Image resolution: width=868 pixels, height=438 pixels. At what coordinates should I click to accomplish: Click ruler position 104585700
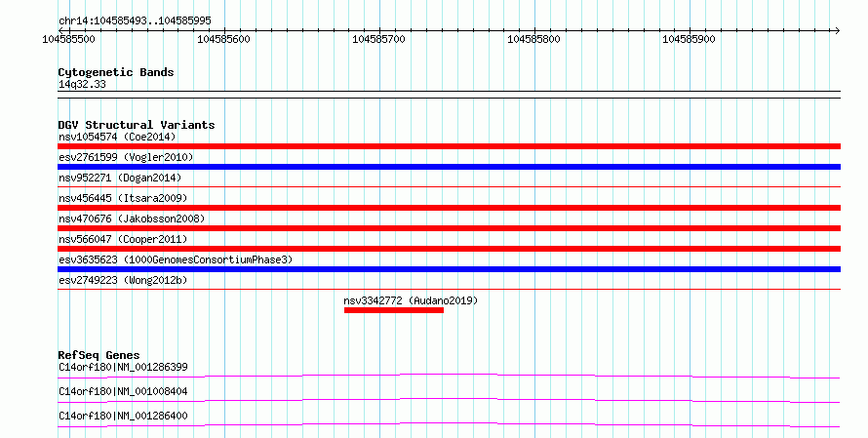tap(378, 39)
